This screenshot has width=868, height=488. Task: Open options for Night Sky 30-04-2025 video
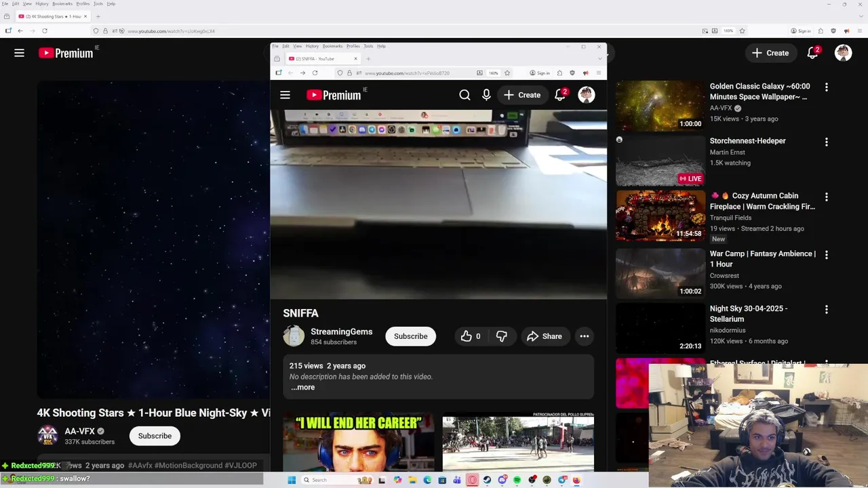tap(826, 309)
